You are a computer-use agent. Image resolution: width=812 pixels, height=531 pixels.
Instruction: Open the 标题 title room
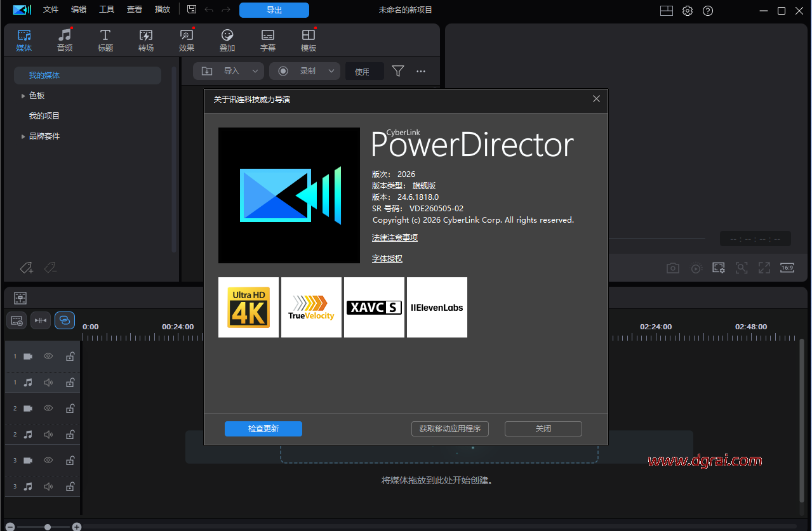(105, 41)
